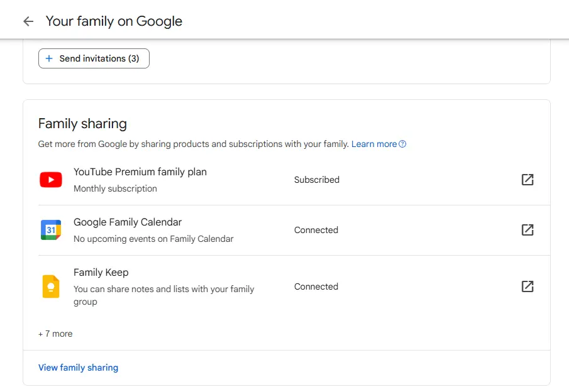Select Family Keep title
The width and height of the screenshot is (569, 392).
coord(101,273)
